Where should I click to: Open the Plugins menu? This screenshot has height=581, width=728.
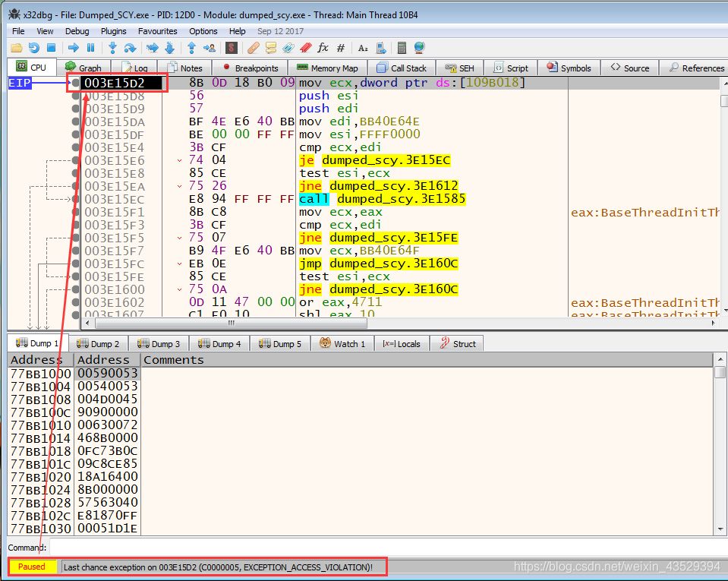[113, 31]
